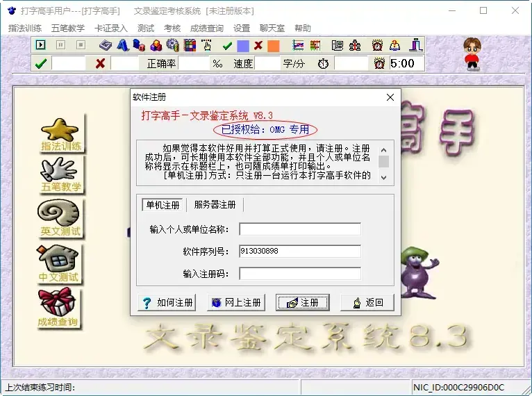The height and width of the screenshot is (396, 532).
Task: Open the 聊天室 menu
Action: tap(272, 28)
